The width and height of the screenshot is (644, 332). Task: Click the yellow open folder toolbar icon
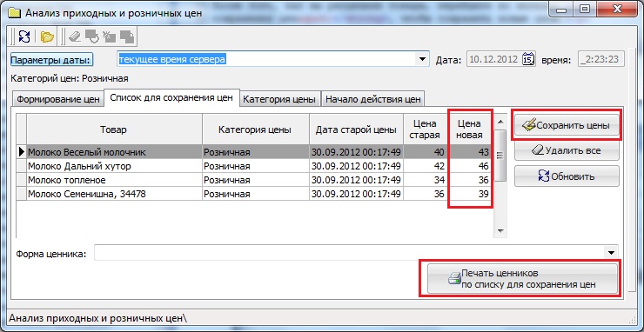(x=47, y=37)
